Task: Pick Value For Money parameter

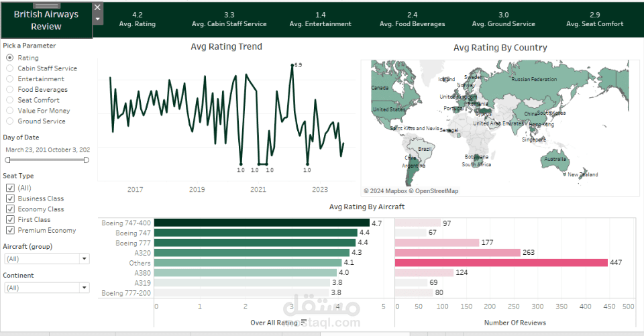Action: 10,111
